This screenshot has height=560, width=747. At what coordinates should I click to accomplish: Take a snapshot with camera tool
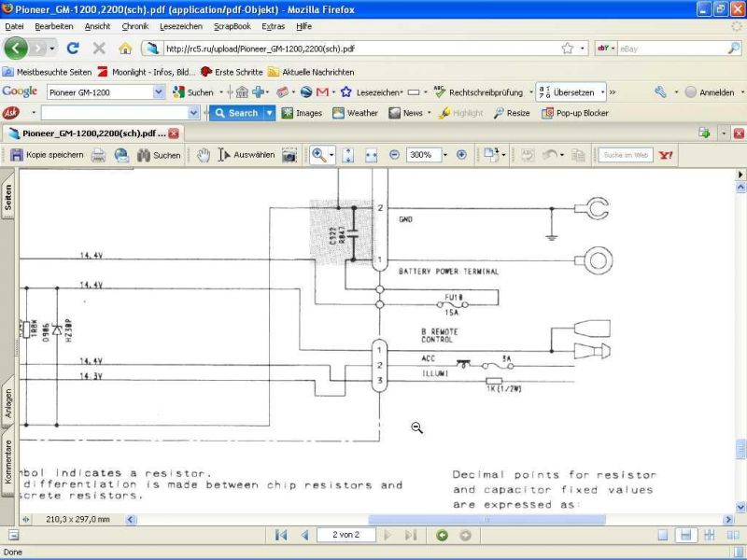289,155
